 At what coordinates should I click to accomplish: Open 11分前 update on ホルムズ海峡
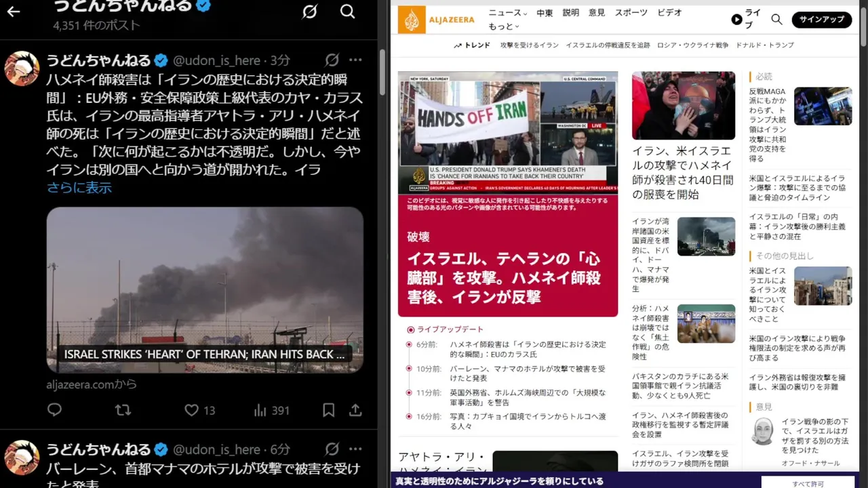[x=528, y=397]
